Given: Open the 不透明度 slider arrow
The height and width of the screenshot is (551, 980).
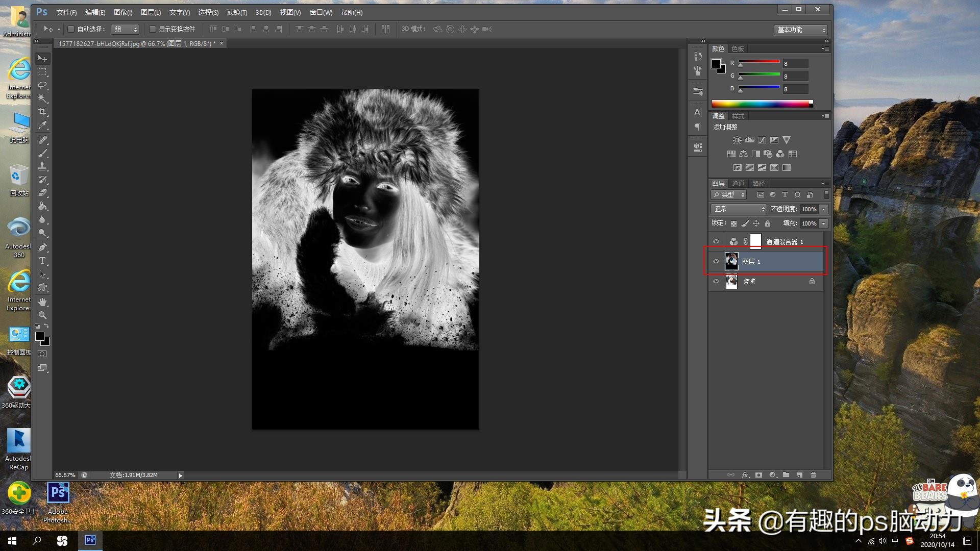Looking at the screenshot, I should point(823,209).
